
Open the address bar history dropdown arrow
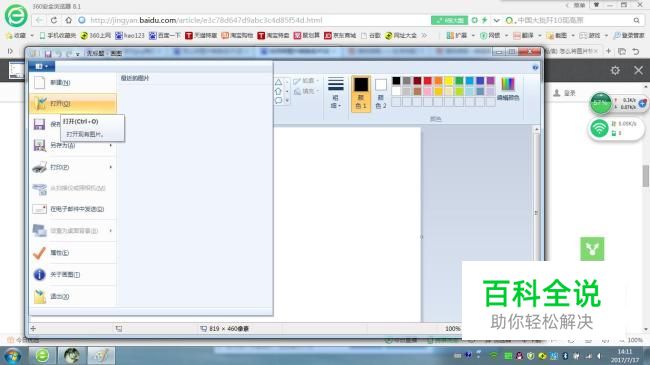[x=497, y=20]
